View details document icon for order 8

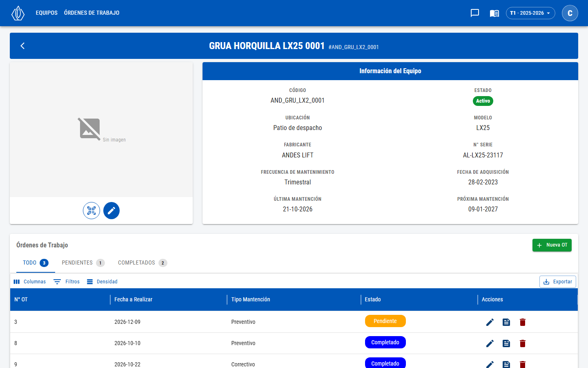tap(506, 343)
